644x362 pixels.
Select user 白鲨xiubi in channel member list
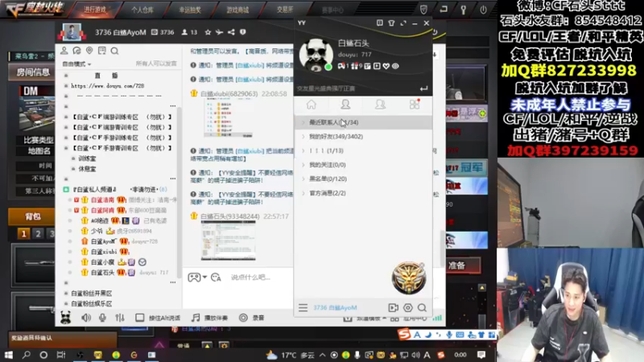pyautogui.click(x=104, y=252)
